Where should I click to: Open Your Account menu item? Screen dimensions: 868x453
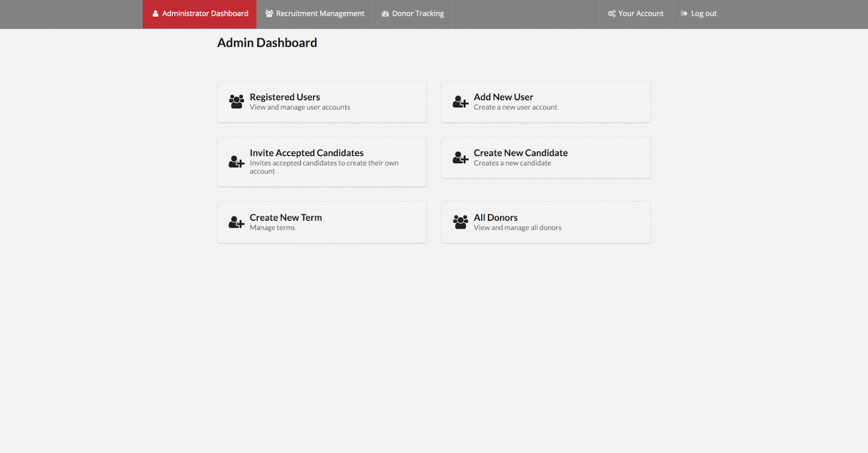(x=636, y=14)
